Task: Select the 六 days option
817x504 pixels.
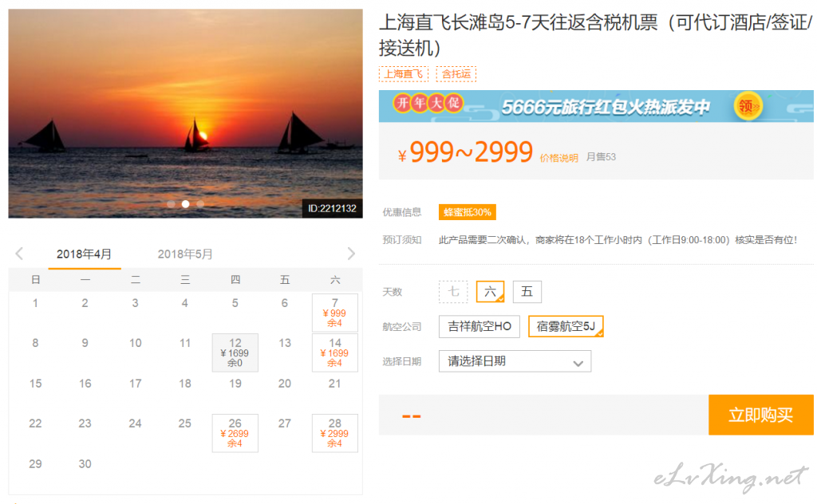Action: point(490,292)
